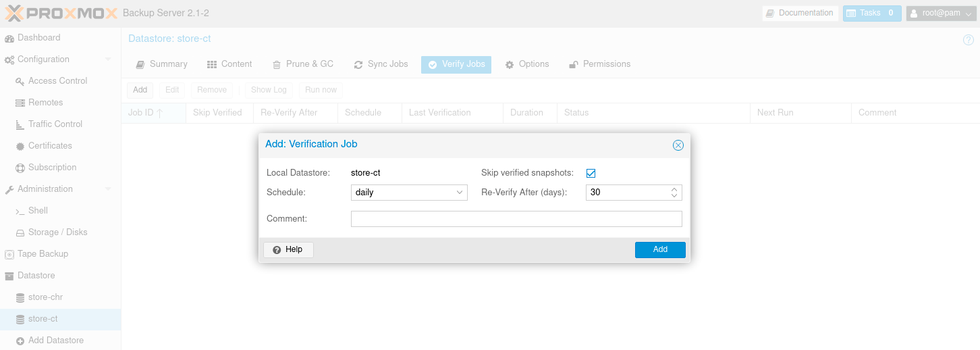Screen dimensions: 980x350
Task: Click the plus icon beside Add Datastore
Action: 20,341
